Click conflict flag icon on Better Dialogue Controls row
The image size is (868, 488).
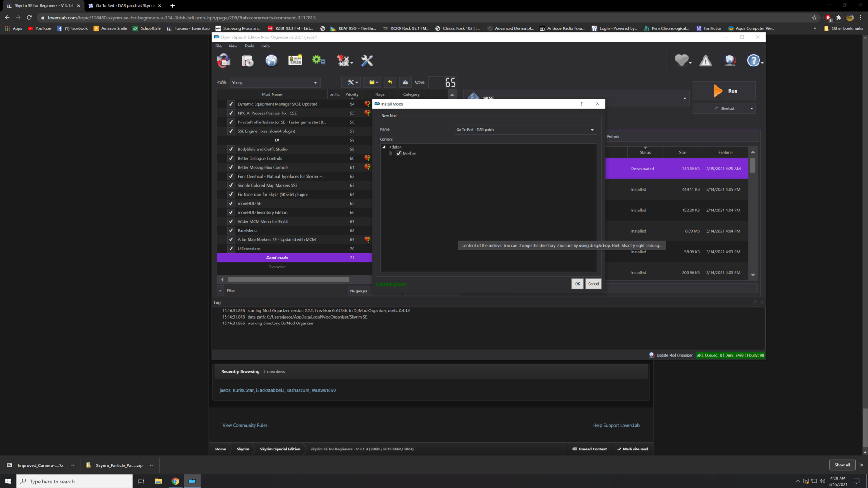pos(368,158)
